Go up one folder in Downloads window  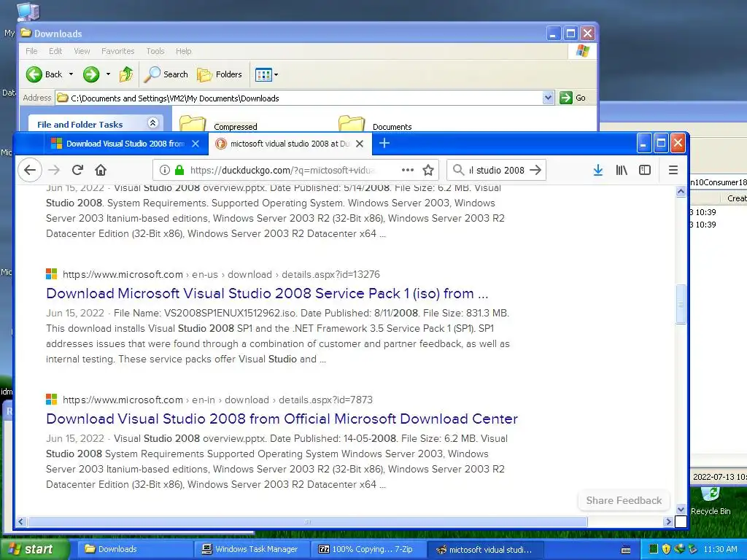(125, 74)
